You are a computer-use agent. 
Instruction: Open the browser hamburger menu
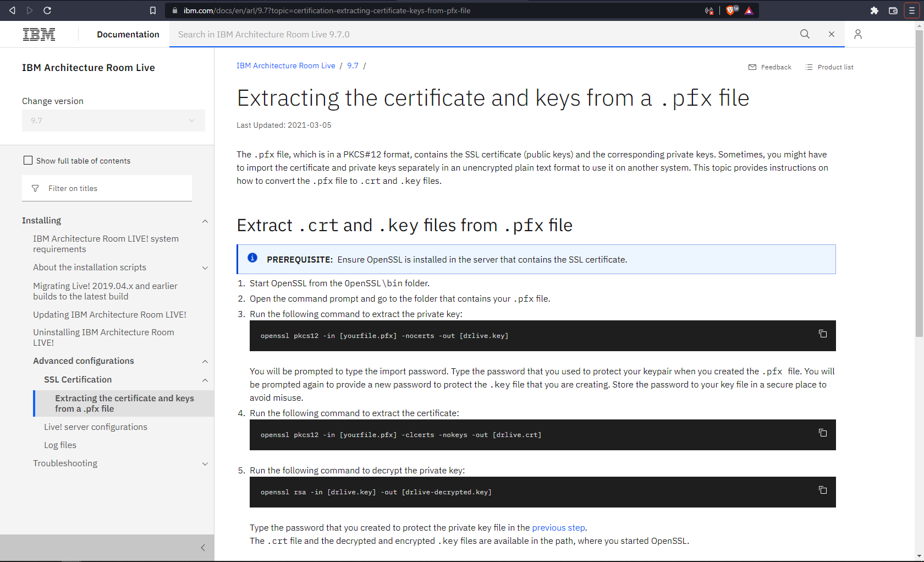(x=912, y=10)
